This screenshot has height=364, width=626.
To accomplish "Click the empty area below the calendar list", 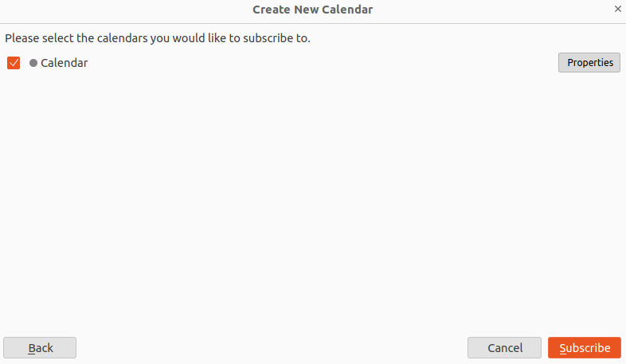I will click(312, 199).
